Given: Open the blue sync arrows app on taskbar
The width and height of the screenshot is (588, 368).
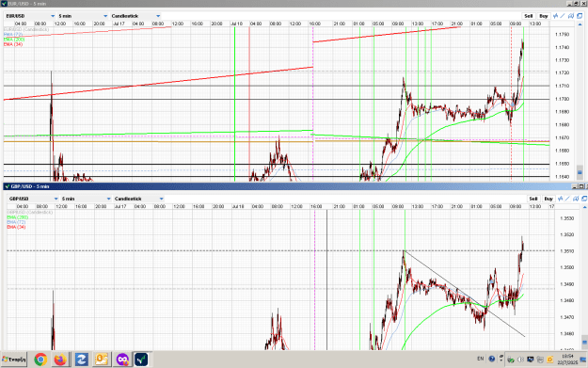Looking at the screenshot, I should (81, 360).
